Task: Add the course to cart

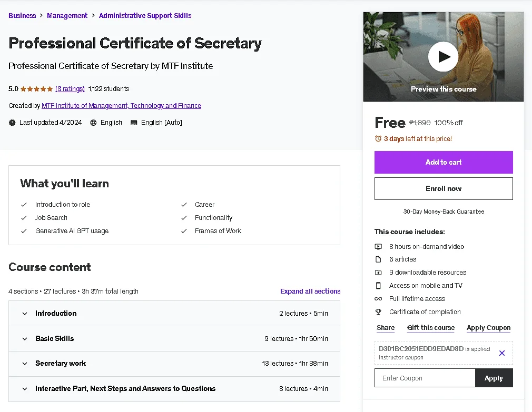Action: [444, 162]
